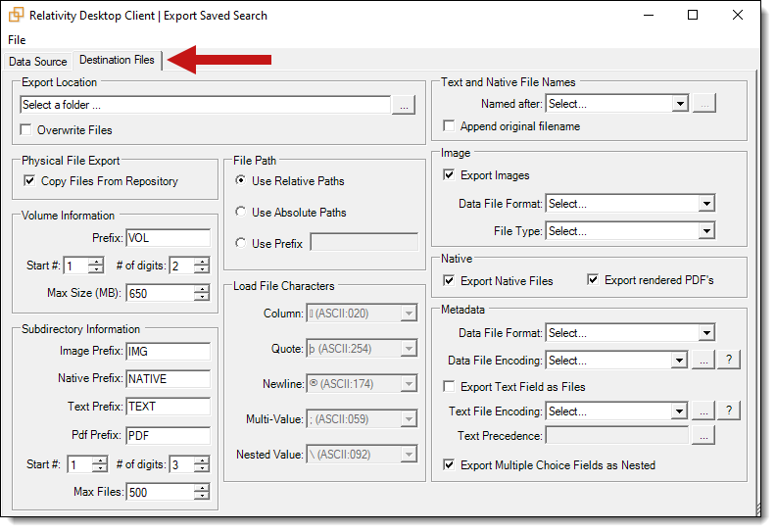Toggle Export rendered PDF's checkbox

pos(593,280)
